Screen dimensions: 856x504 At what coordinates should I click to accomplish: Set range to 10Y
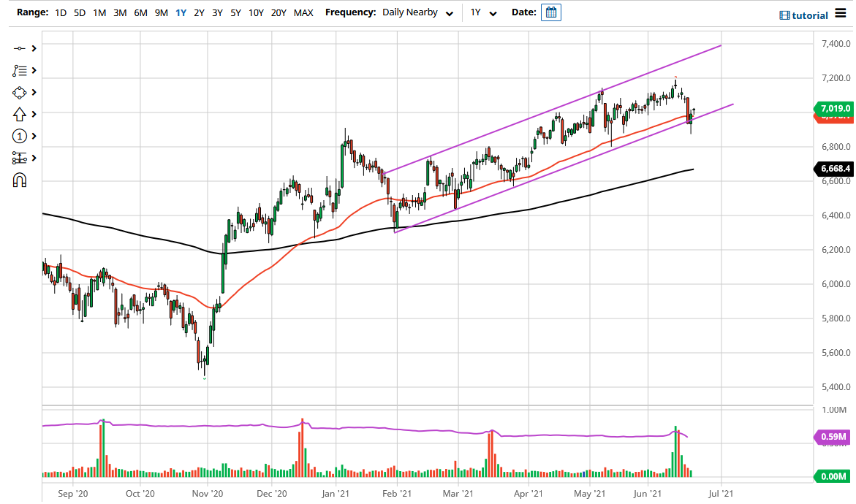(x=256, y=12)
